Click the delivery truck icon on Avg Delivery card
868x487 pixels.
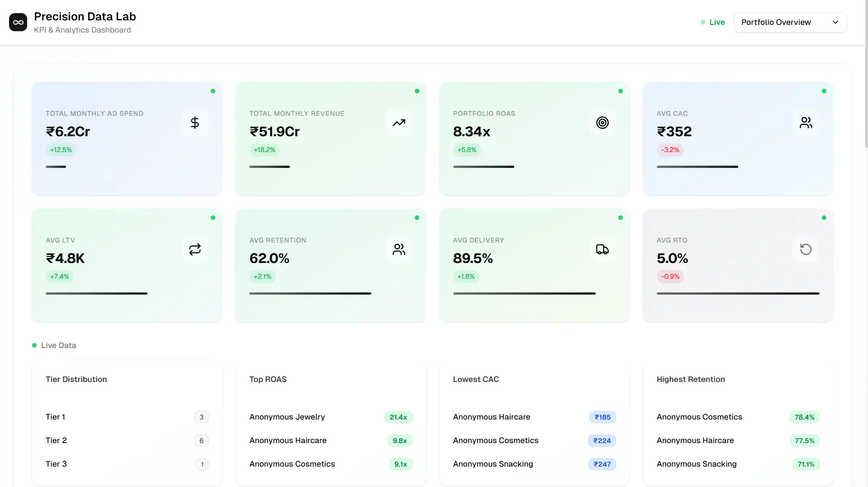[x=602, y=249]
